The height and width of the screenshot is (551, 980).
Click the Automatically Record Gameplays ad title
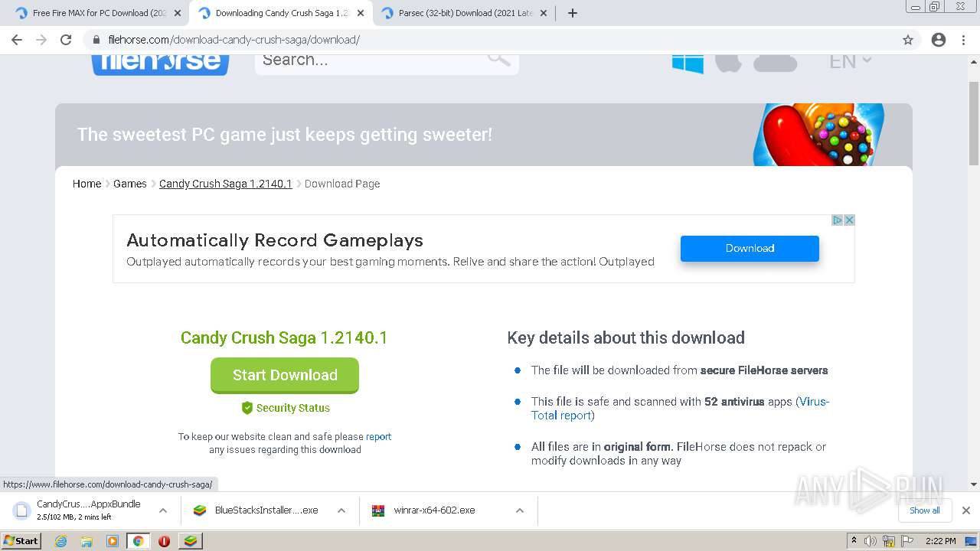tap(275, 240)
